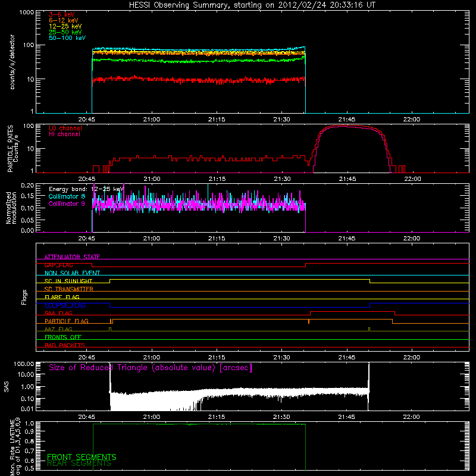Click the NON_SOLAR_EVENT flag label
This screenshot has width=476, height=476.
point(72,273)
